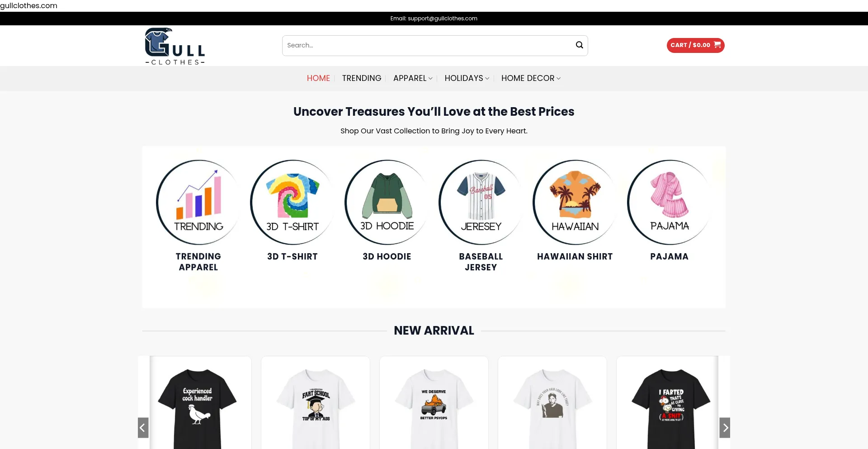Click the Gull Clothes logo
This screenshot has height=449, width=868.
[x=175, y=46]
